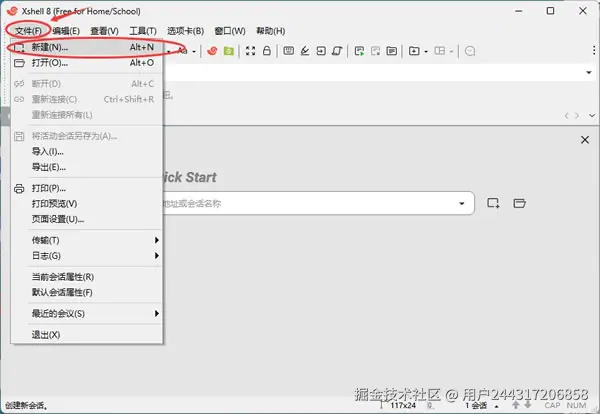Open the 选项卡(B) menu
This screenshot has width=600, height=414.
tap(185, 31)
